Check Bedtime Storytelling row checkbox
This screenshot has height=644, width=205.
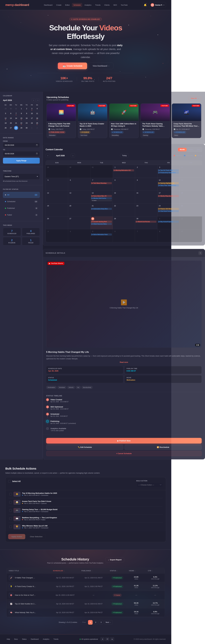[x=11, y=518]
